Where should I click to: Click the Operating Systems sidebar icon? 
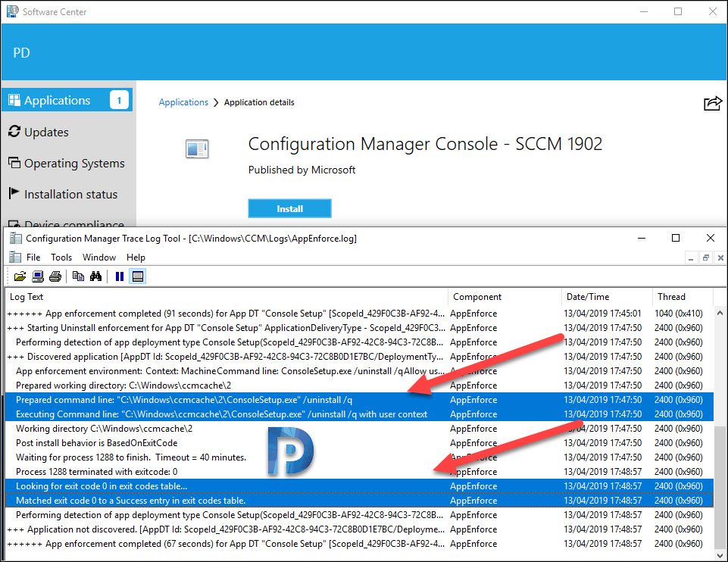click(14, 163)
